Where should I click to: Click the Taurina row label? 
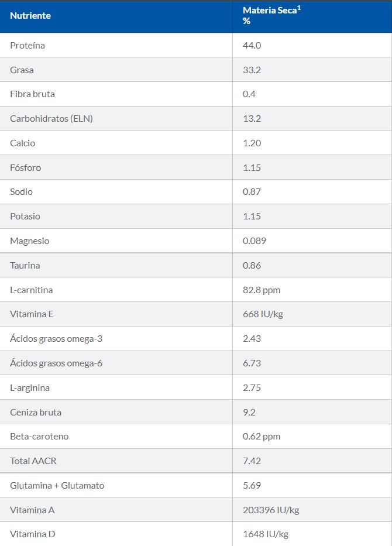[x=25, y=266]
